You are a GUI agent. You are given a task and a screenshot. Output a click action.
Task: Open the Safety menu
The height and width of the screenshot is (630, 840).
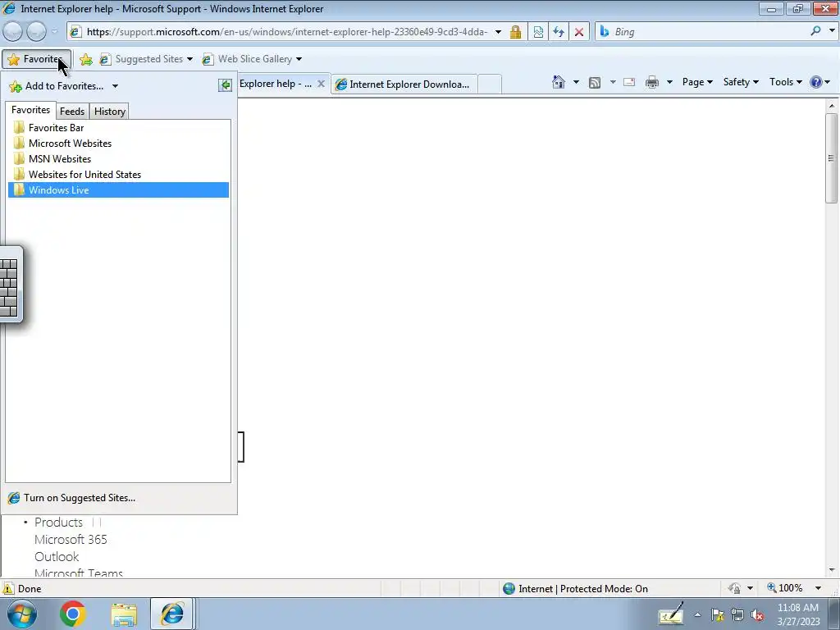(741, 82)
